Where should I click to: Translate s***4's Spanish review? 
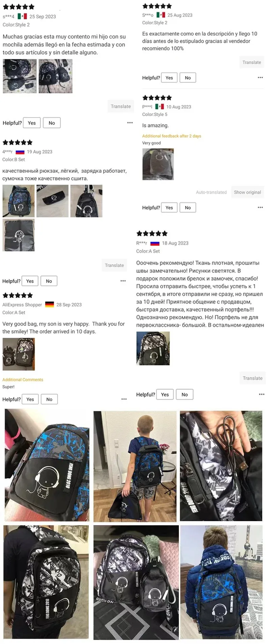[x=120, y=106]
